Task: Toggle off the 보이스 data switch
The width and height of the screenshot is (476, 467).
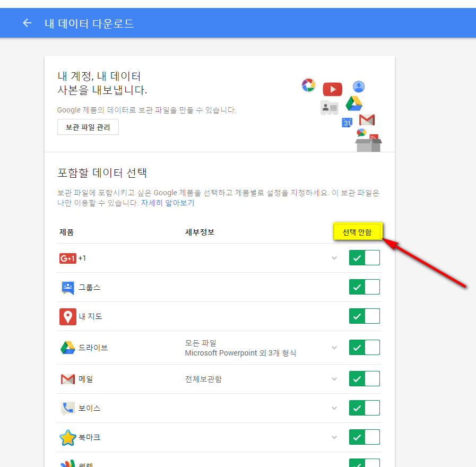Action: [x=364, y=408]
